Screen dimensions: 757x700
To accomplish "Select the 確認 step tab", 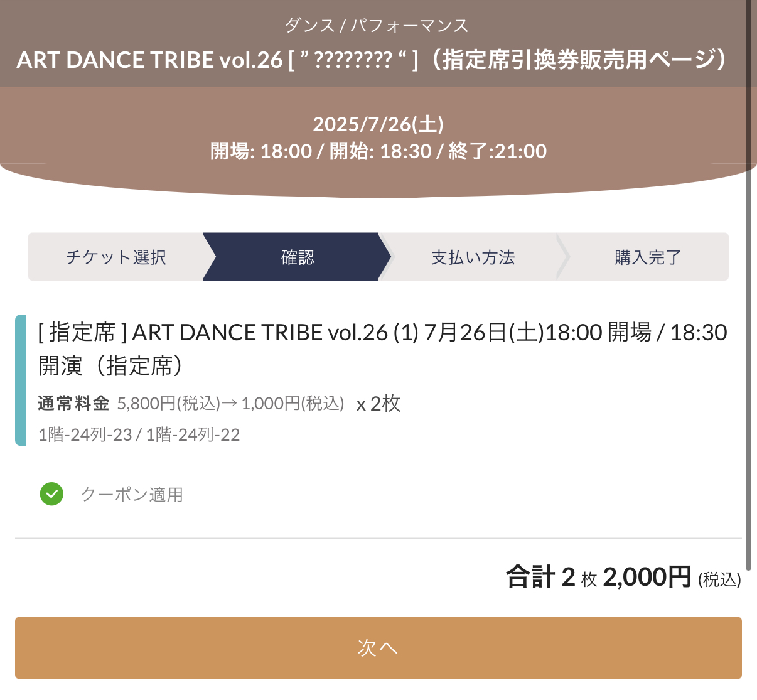I will tap(298, 257).
